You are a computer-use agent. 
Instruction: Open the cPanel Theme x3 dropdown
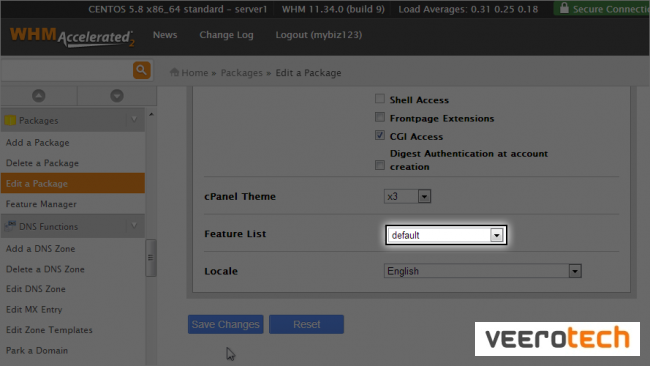(x=407, y=196)
